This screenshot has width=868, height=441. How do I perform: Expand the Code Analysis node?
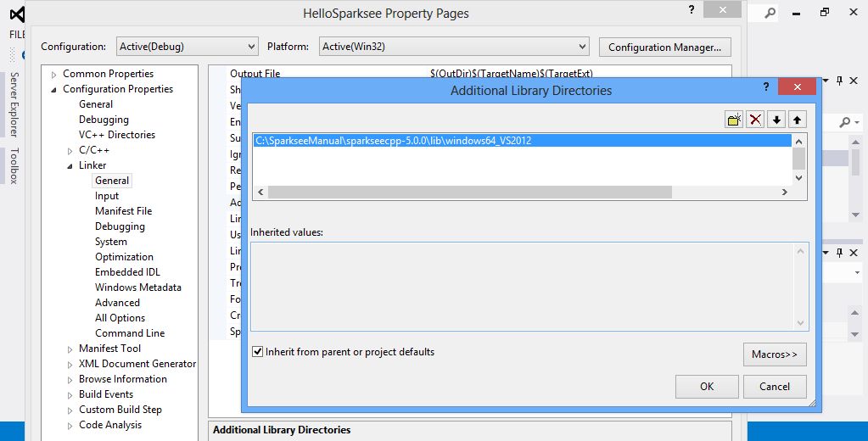point(70,426)
